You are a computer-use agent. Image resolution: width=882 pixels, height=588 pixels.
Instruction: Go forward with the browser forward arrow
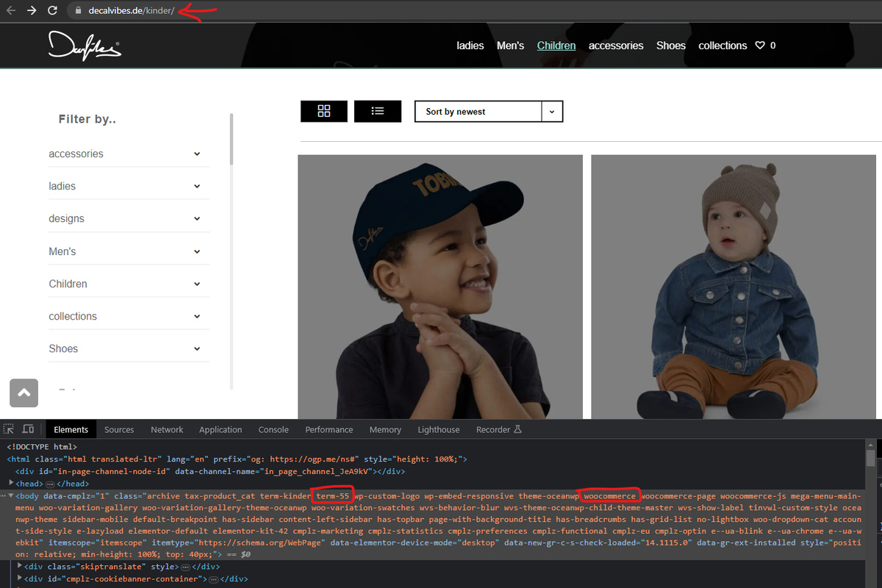[x=32, y=10]
